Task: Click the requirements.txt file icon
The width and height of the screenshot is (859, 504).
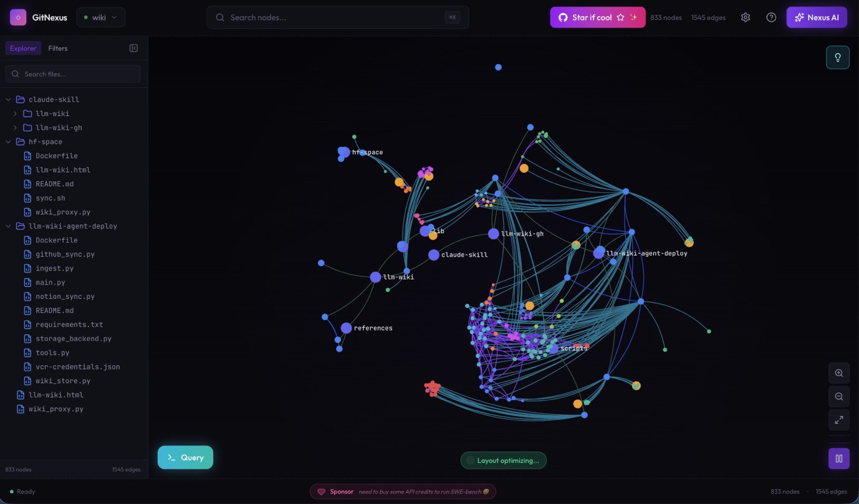Action: (27, 325)
